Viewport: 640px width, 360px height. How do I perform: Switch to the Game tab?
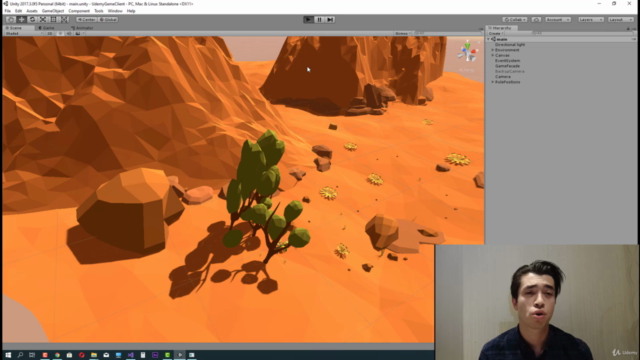coord(47,28)
